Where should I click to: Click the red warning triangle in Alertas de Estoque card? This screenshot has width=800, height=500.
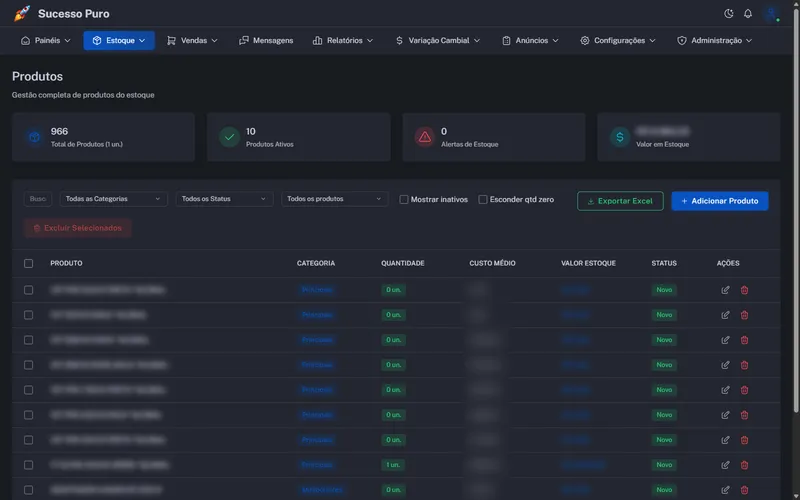coord(424,137)
